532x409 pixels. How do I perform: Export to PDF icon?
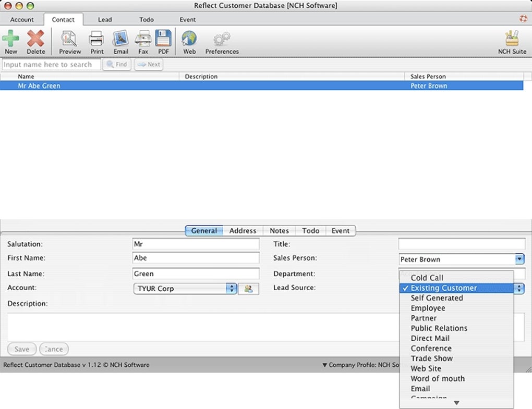[163, 42]
